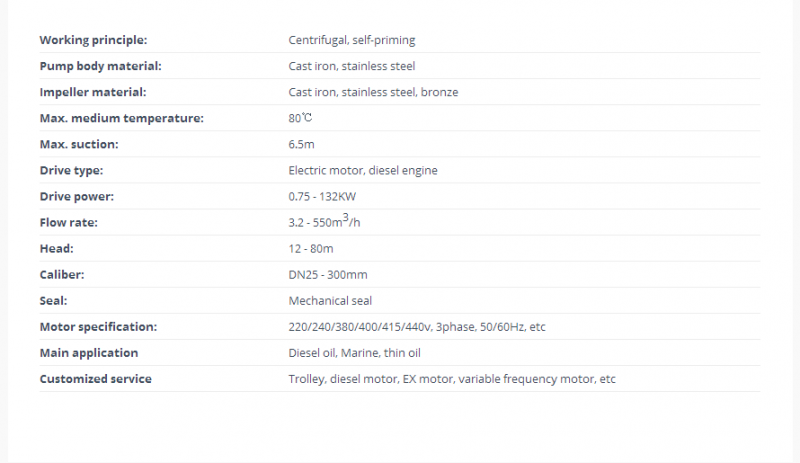This screenshot has height=463, width=800.
Task: Click the "Max. medium temperature:" label
Action: [x=121, y=118]
